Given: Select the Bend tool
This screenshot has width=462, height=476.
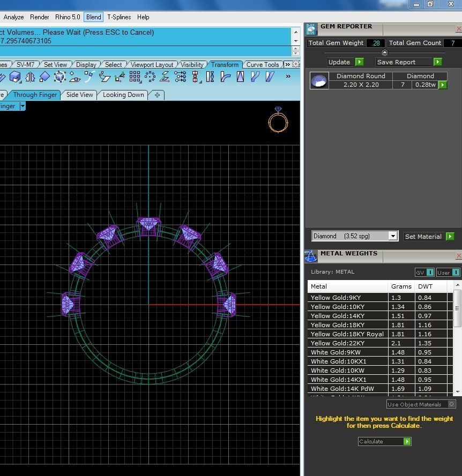Looking at the screenshot, I should pyautogui.click(x=225, y=77).
